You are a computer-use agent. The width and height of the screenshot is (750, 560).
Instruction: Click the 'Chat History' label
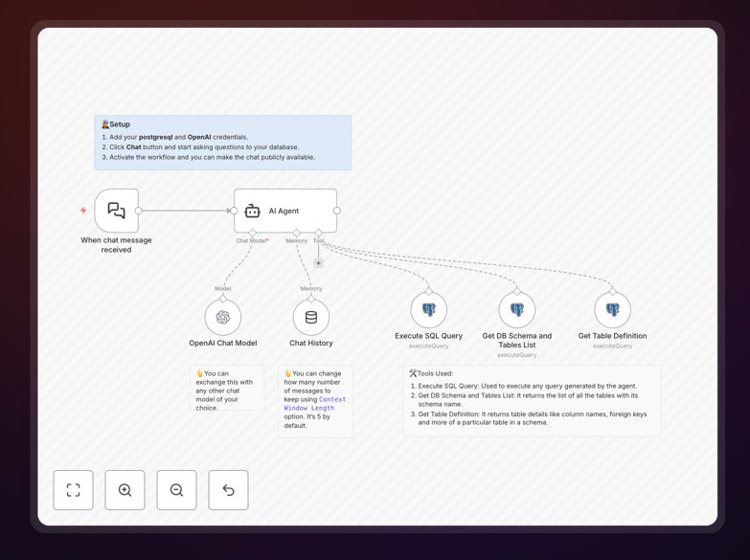tap(311, 343)
